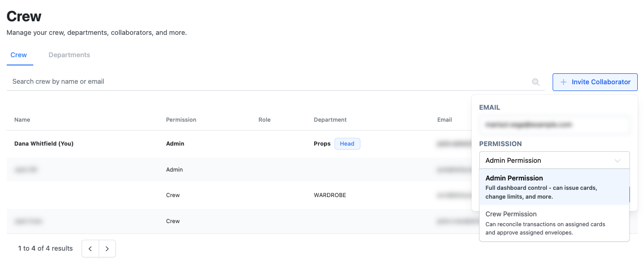Choose Crew Permission option in list

(x=554, y=223)
